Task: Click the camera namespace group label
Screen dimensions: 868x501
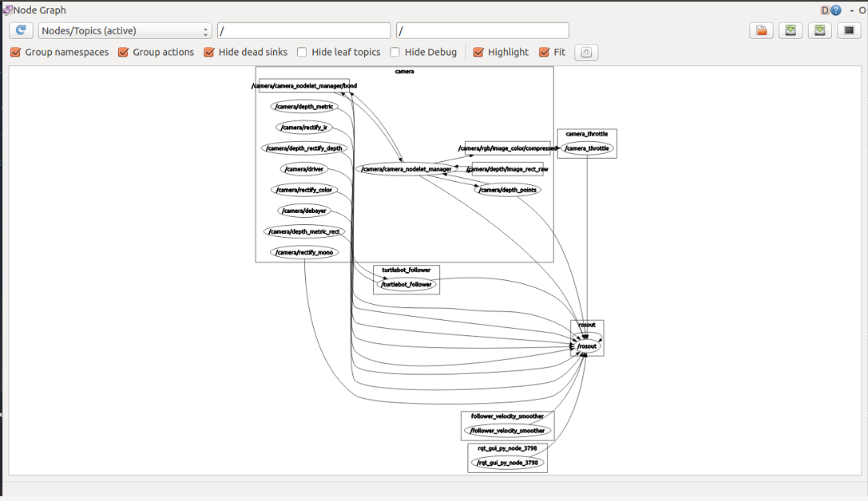Action: coord(404,71)
